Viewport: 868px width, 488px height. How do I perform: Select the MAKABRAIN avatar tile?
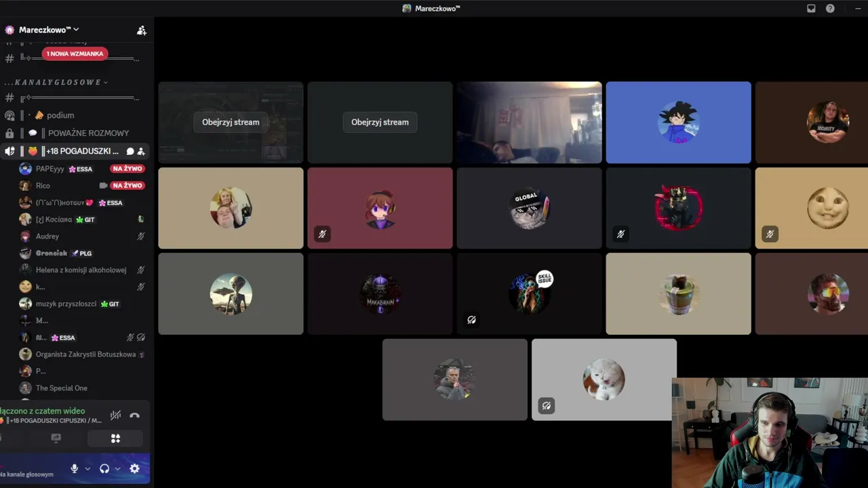380,293
